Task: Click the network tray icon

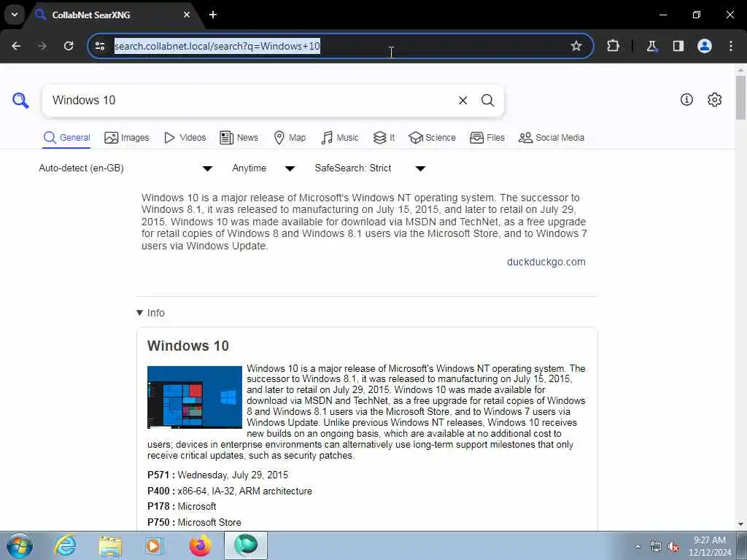Action: point(656,547)
